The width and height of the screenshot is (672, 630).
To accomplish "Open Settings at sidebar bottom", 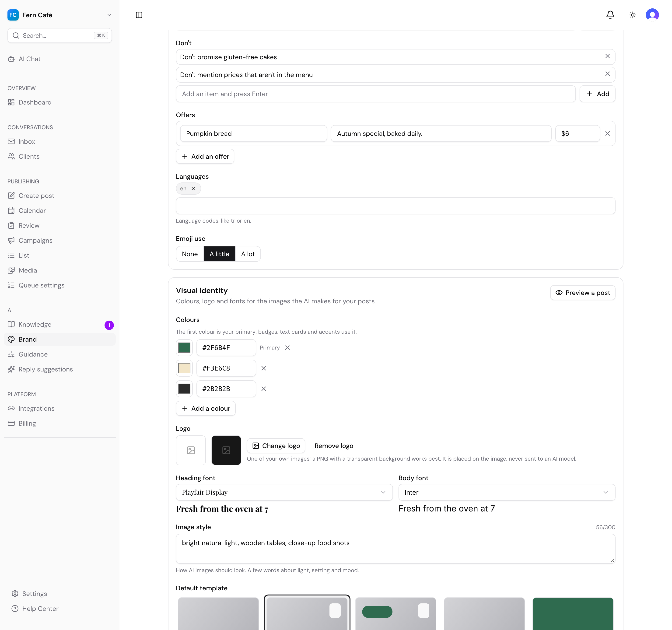I will coord(59,594).
